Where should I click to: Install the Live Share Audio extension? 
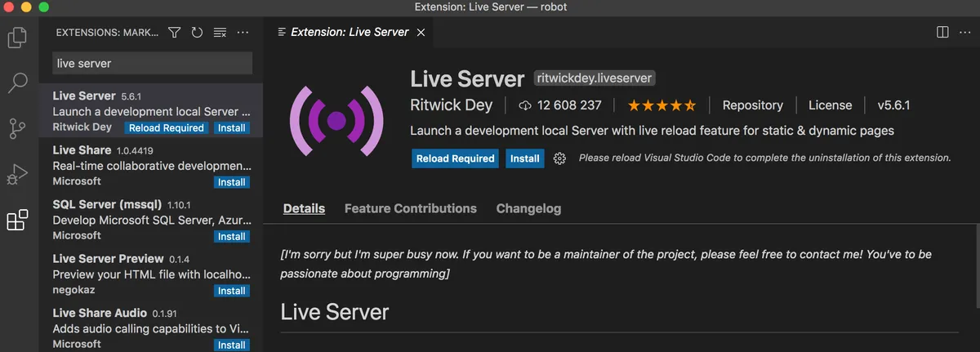[232, 345]
